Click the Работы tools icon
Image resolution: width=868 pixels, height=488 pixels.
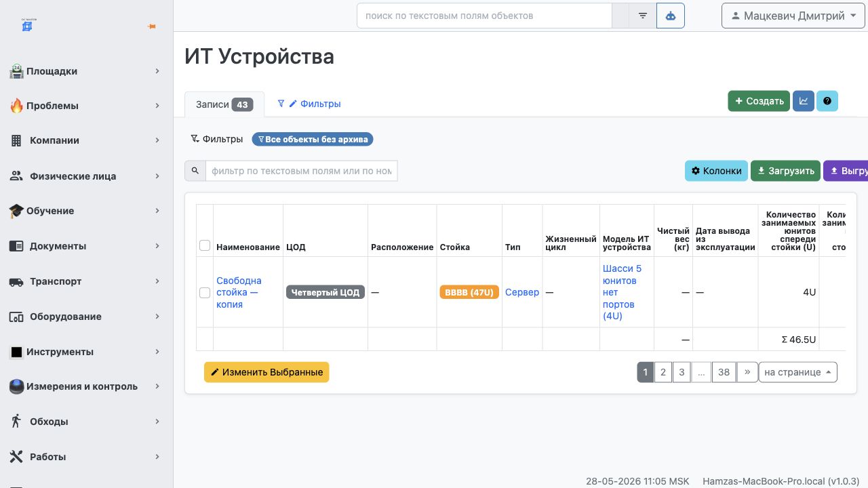[x=16, y=456]
